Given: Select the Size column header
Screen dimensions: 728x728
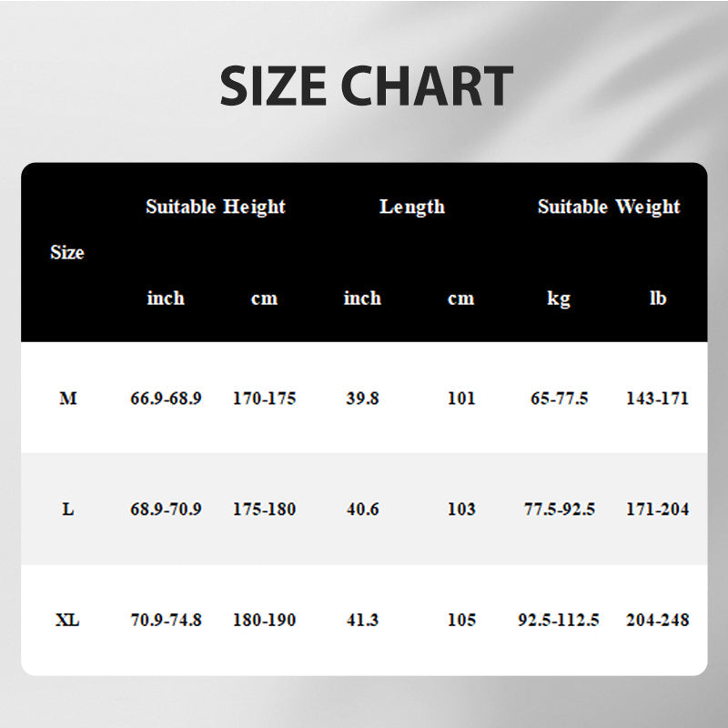Looking at the screenshot, I should (x=66, y=253).
